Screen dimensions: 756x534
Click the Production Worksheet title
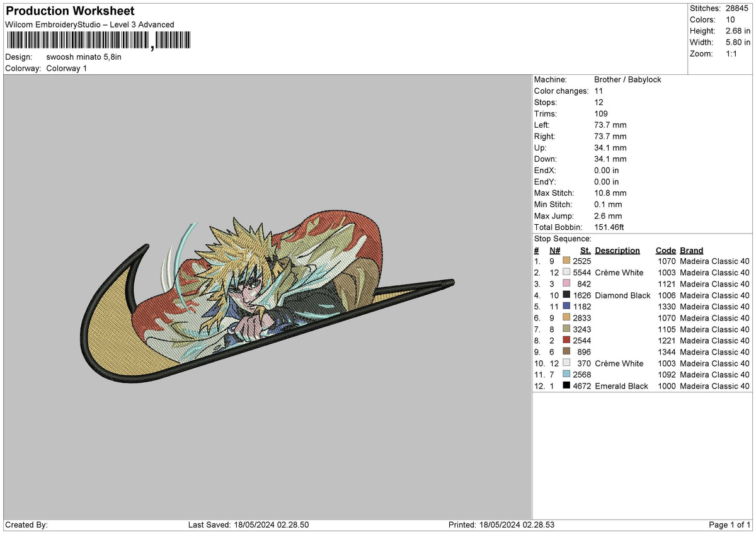70,11
